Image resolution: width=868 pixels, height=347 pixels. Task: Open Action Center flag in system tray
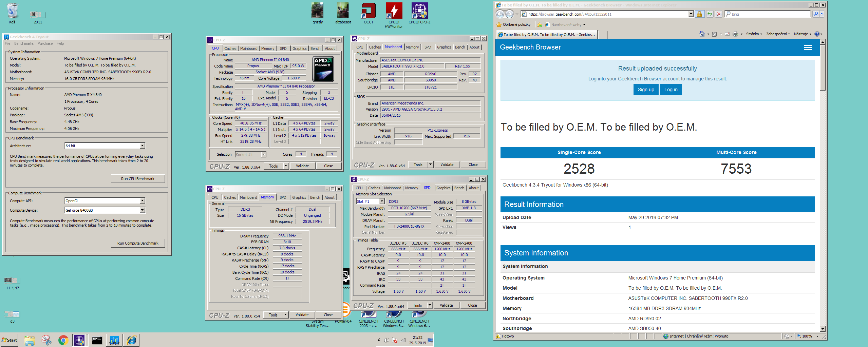(395, 340)
